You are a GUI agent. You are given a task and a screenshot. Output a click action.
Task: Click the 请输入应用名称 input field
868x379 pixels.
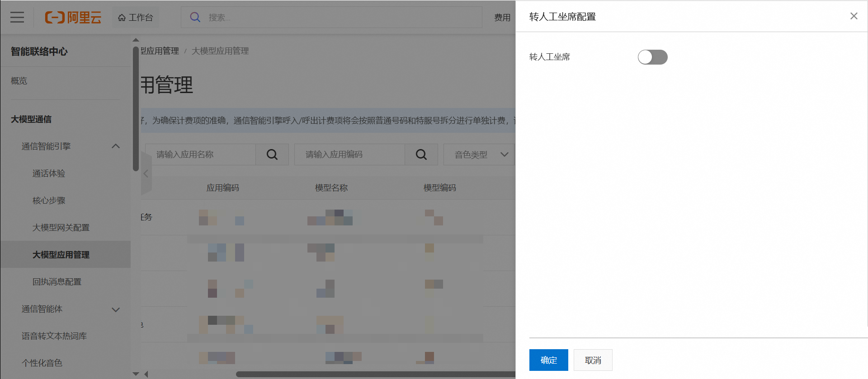(x=200, y=154)
